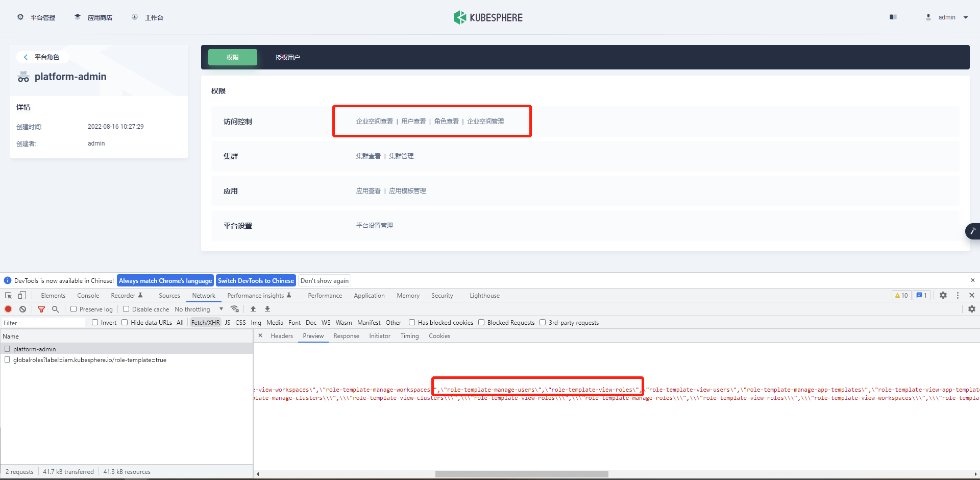Image resolution: width=980 pixels, height=480 pixels.
Task: Click the Switch DevTools to Chinese button
Action: click(x=256, y=280)
